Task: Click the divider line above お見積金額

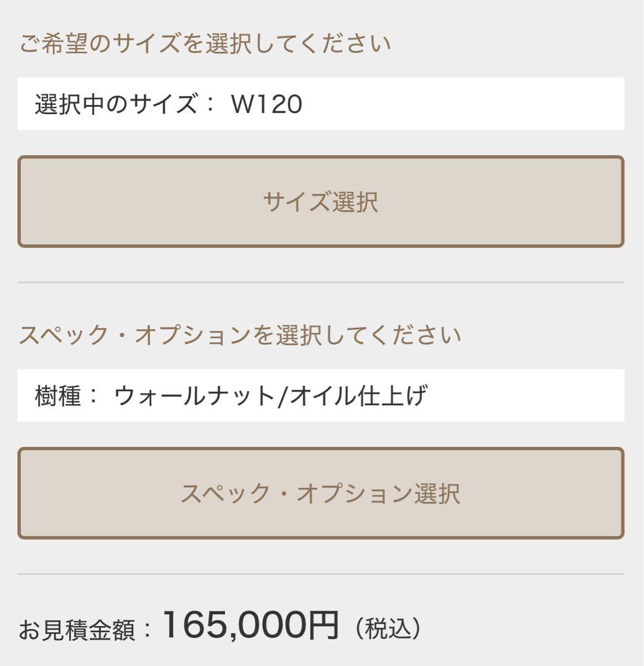Action: pyautogui.click(x=321, y=574)
